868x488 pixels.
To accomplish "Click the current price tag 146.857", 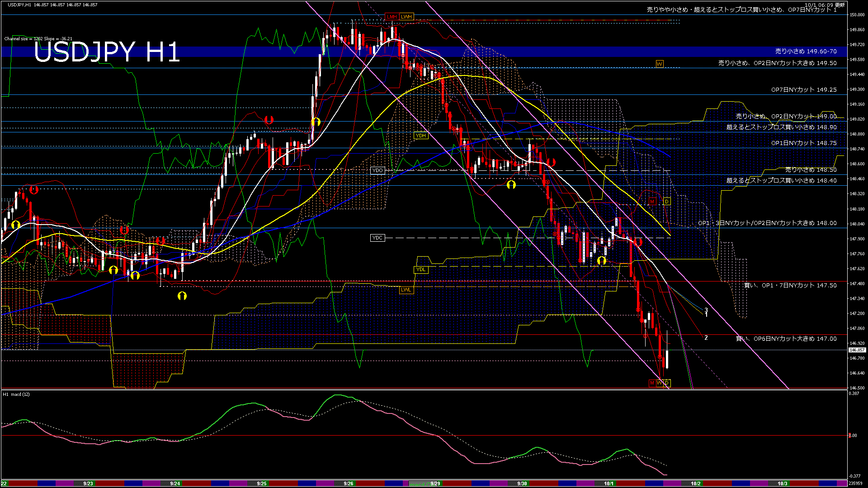I will pyautogui.click(x=857, y=350).
